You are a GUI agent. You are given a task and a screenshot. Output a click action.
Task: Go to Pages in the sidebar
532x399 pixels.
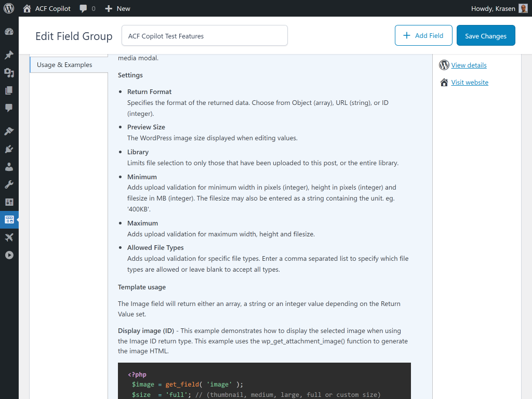(x=9, y=90)
